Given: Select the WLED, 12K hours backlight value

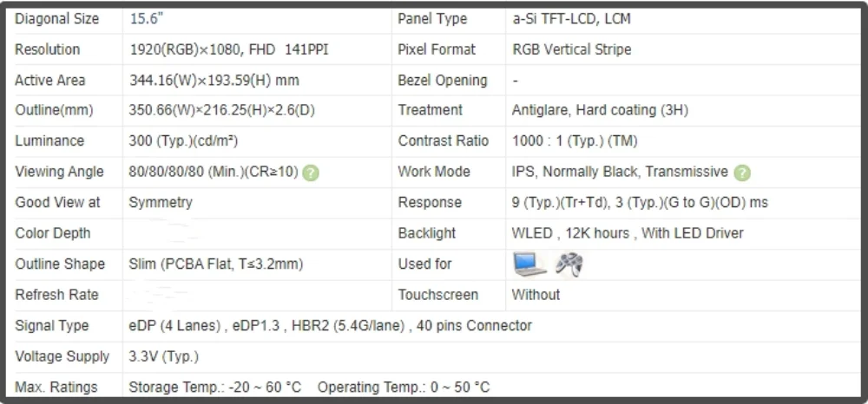Looking at the screenshot, I should coord(628,233).
